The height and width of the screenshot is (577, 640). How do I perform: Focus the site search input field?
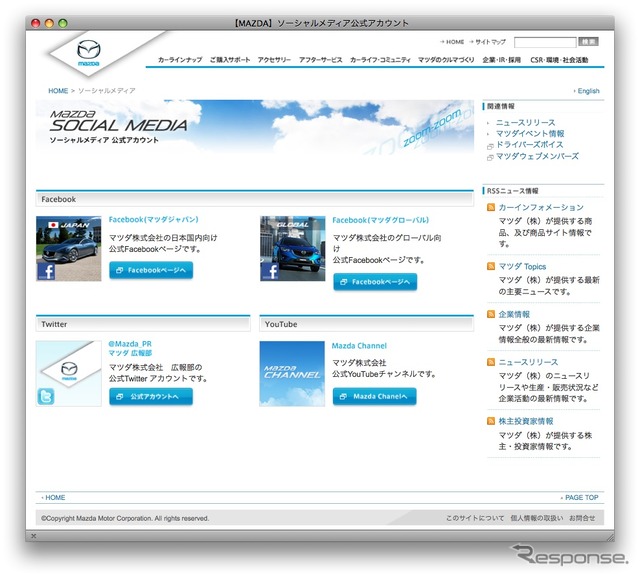[x=545, y=42]
